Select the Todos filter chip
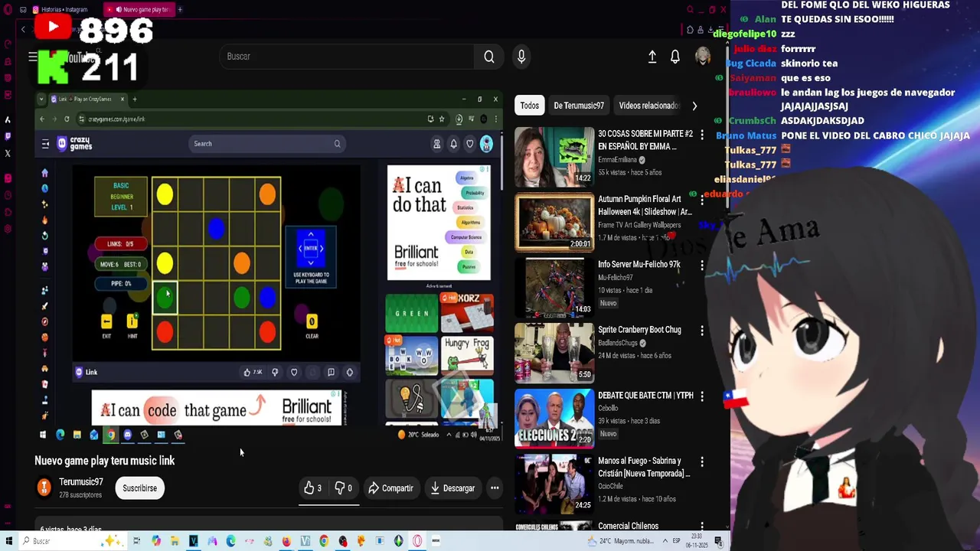Viewport: 980px width, 551px height. click(x=529, y=106)
